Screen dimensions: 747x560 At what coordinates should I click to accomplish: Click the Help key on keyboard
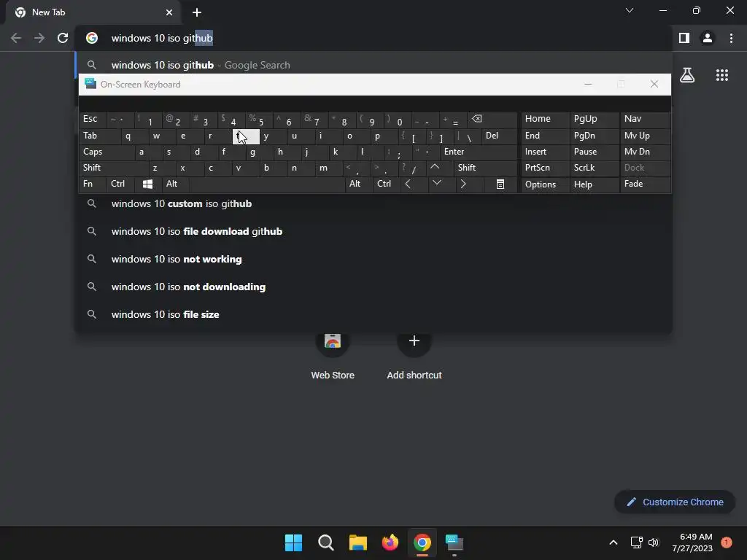pos(595,184)
